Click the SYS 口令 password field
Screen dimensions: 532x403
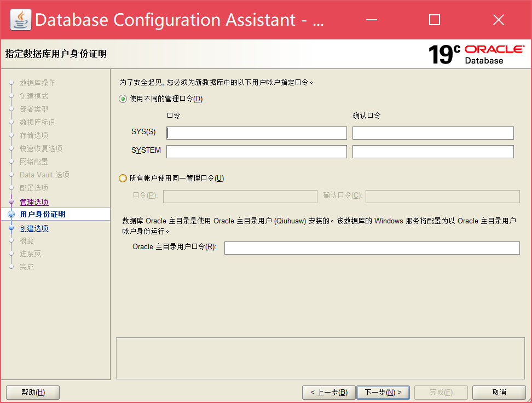point(256,133)
